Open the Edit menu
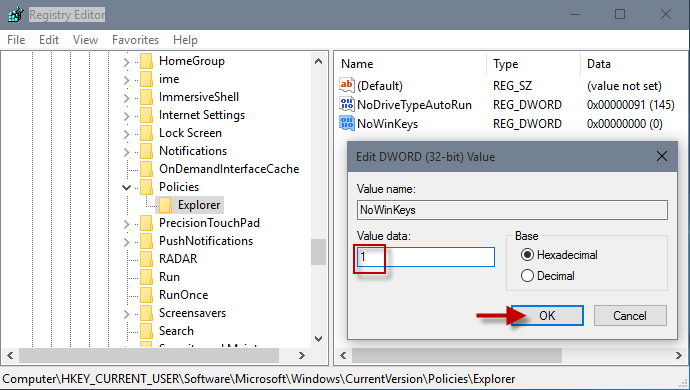The image size is (690, 390). (x=49, y=40)
